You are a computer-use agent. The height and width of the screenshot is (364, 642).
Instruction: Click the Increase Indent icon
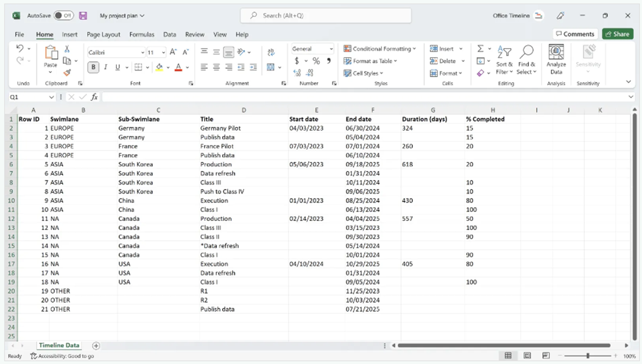click(253, 67)
